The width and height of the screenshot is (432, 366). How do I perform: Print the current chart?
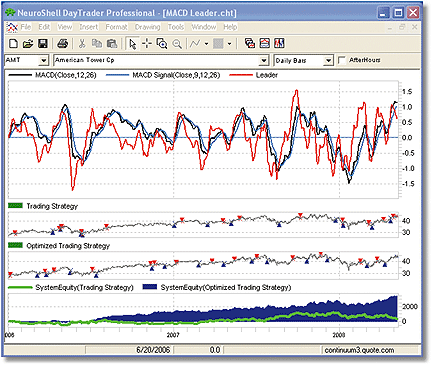click(x=63, y=44)
